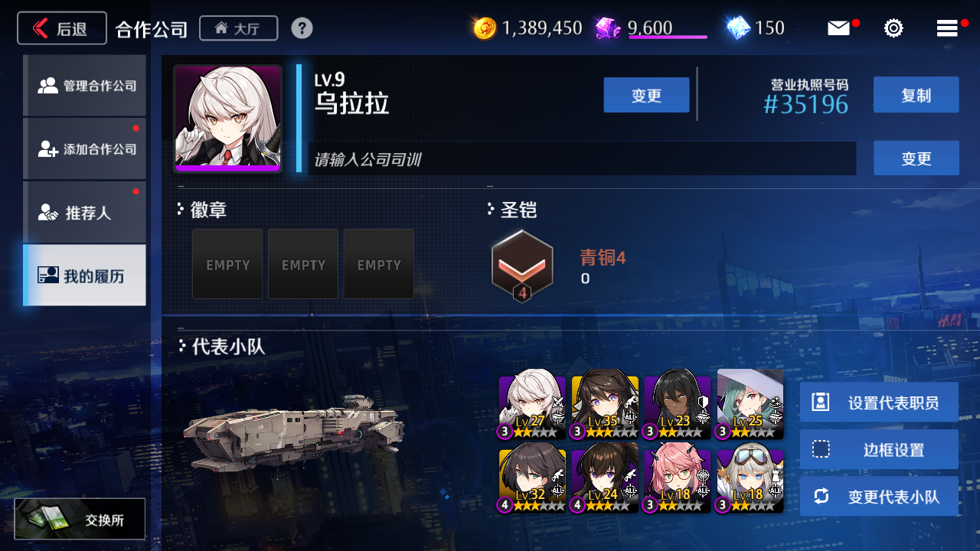
Task: Go to 大厅 lobby
Action: [238, 28]
